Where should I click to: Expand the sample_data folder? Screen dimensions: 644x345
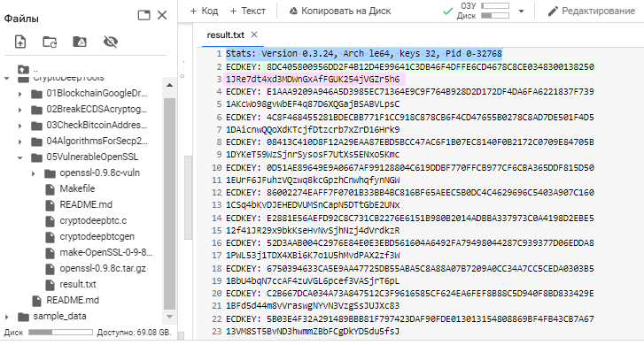click(x=6, y=317)
